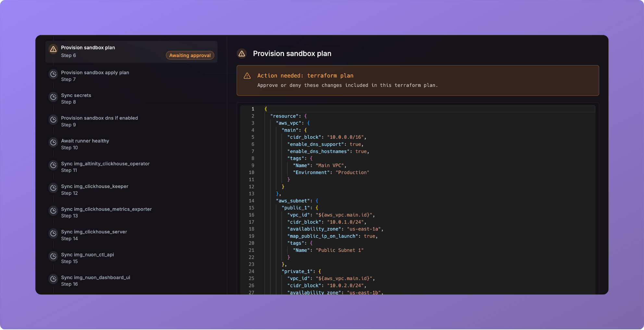This screenshot has width=644, height=330.
Task: Open Sync img_nuon_dashboard_ui step
Action: point(131,281)
